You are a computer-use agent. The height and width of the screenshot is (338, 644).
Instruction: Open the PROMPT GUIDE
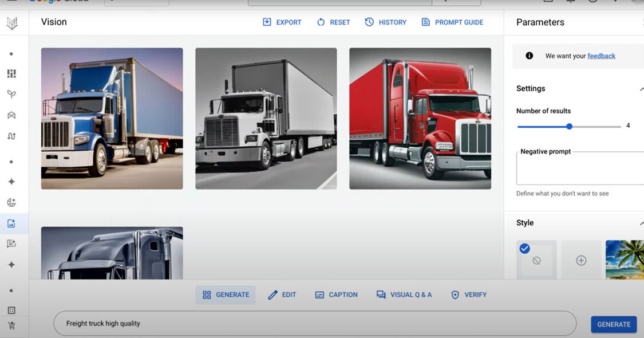pos(452,22)
